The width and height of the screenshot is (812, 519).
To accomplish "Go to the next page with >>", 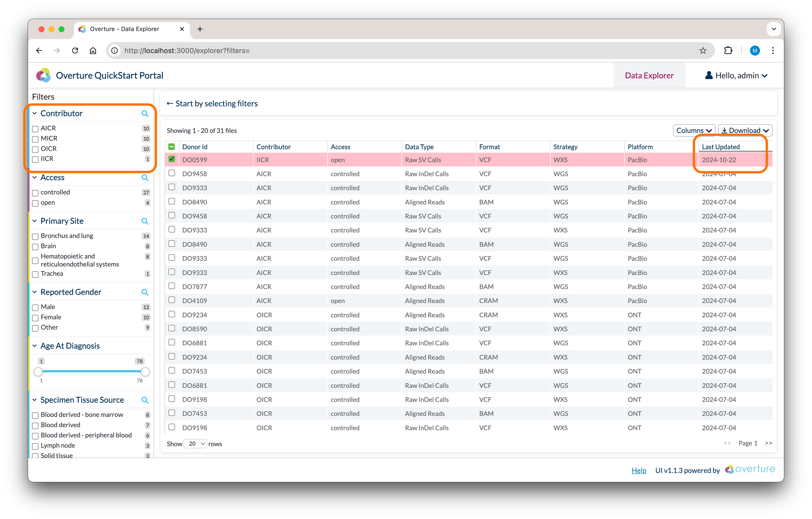I will coord(768,443).
